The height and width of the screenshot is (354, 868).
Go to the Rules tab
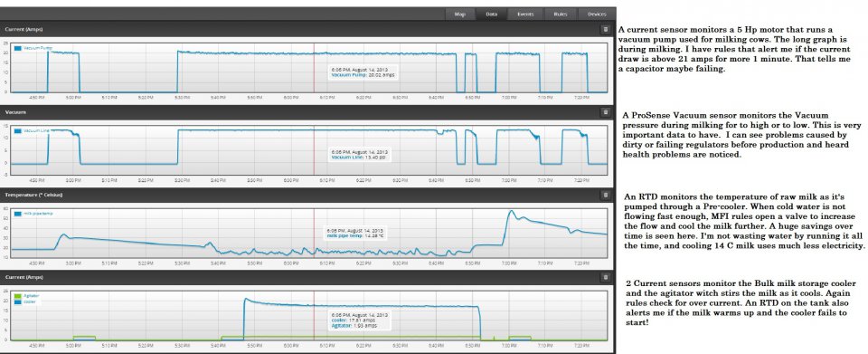[561, 14]
